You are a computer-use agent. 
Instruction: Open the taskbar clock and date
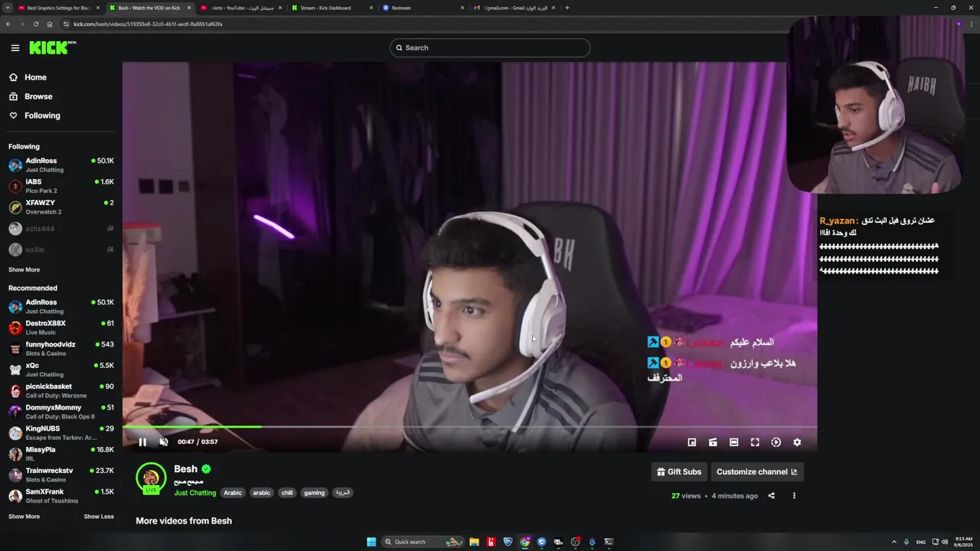coord(964,542)
